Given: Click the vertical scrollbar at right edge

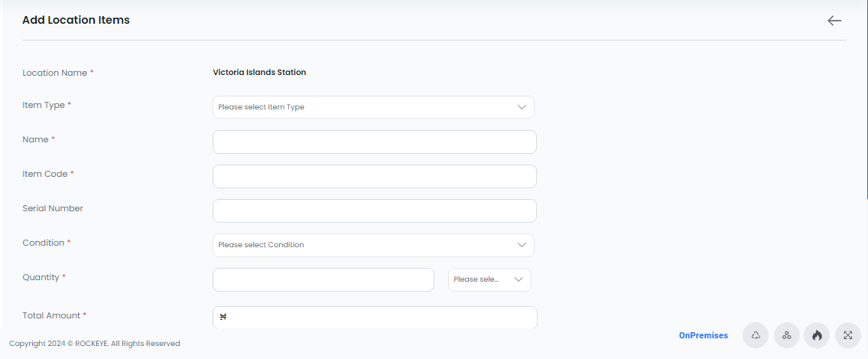Looking at the screenshot, I should point(866,100).
